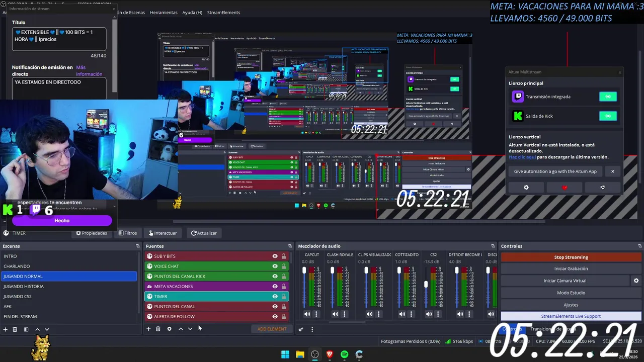Click the notificación de emisión text field
644x362 pixels.
pyautogui.click(x=59, y=88)
